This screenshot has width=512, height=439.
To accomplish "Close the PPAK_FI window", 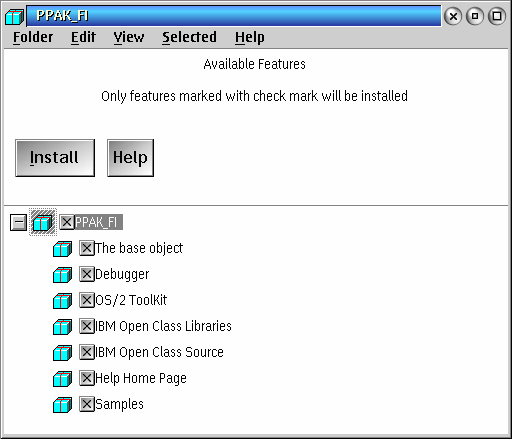I will click(453, 16).
